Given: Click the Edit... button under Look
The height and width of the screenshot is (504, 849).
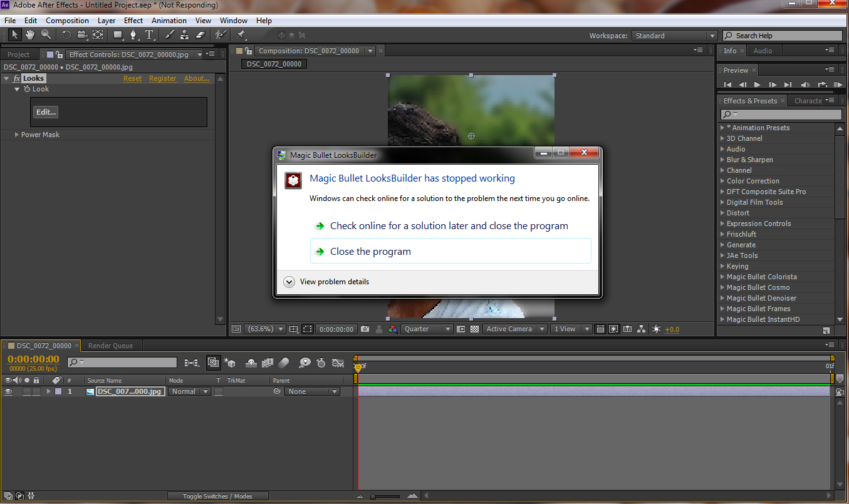Looking at the screenshot, I should click(46, 112).
